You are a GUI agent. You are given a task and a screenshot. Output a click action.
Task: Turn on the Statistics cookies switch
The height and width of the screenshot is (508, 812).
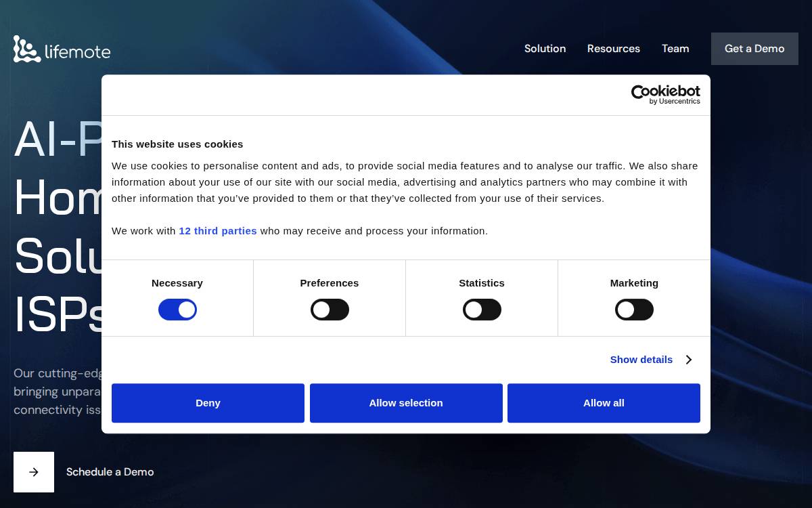(x=482, y=310)
